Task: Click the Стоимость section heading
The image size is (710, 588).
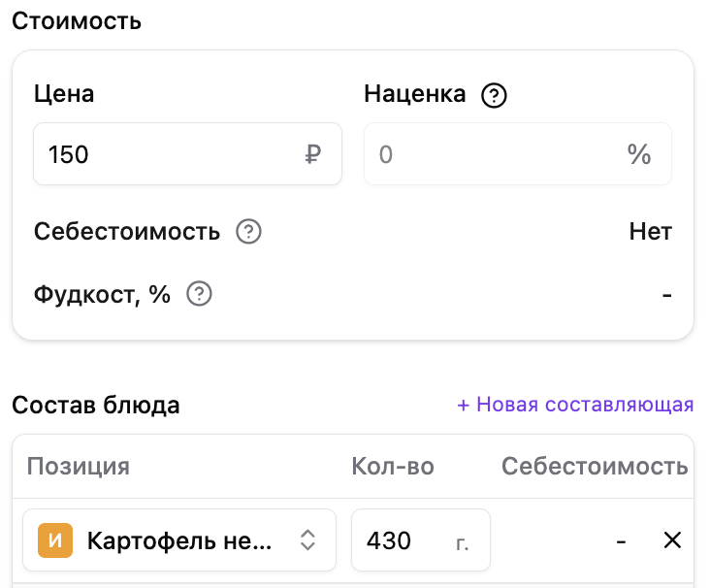Action: [x=77, y=20]
